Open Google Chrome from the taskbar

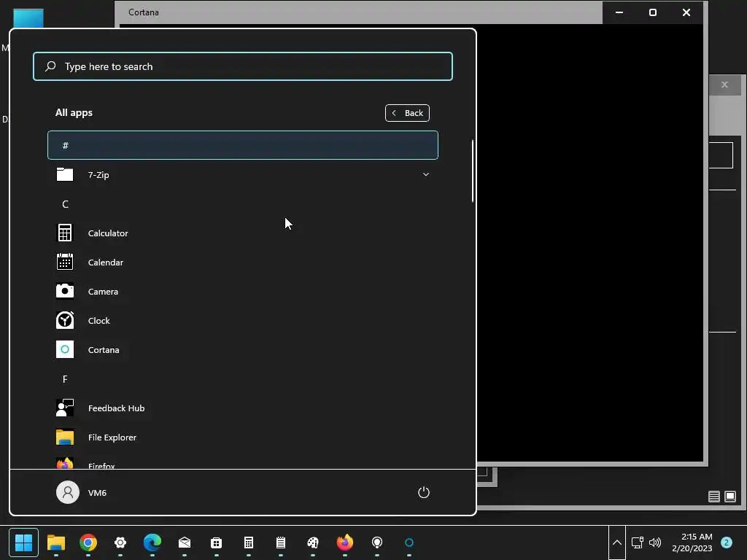click(88, 542)
